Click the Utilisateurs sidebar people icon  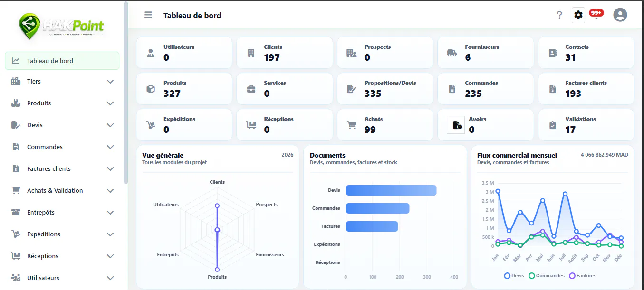pyautogui.click(x=16, y=278)
